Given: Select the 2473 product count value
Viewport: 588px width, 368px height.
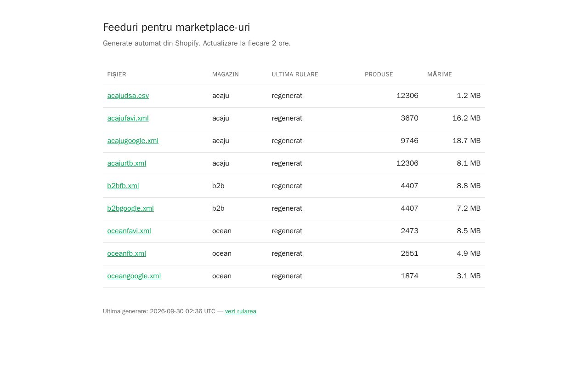Looking at the screenshot, I should click(409, 231).
